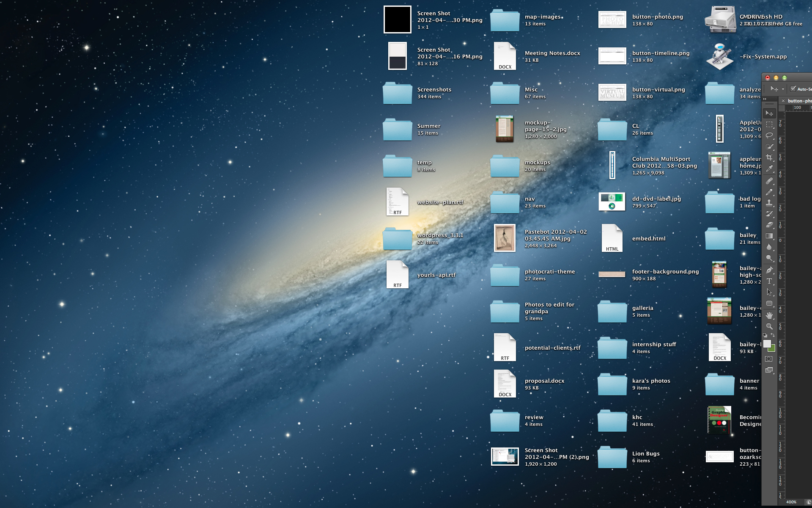Select the embed.html file icon

[x=612, y=238]
